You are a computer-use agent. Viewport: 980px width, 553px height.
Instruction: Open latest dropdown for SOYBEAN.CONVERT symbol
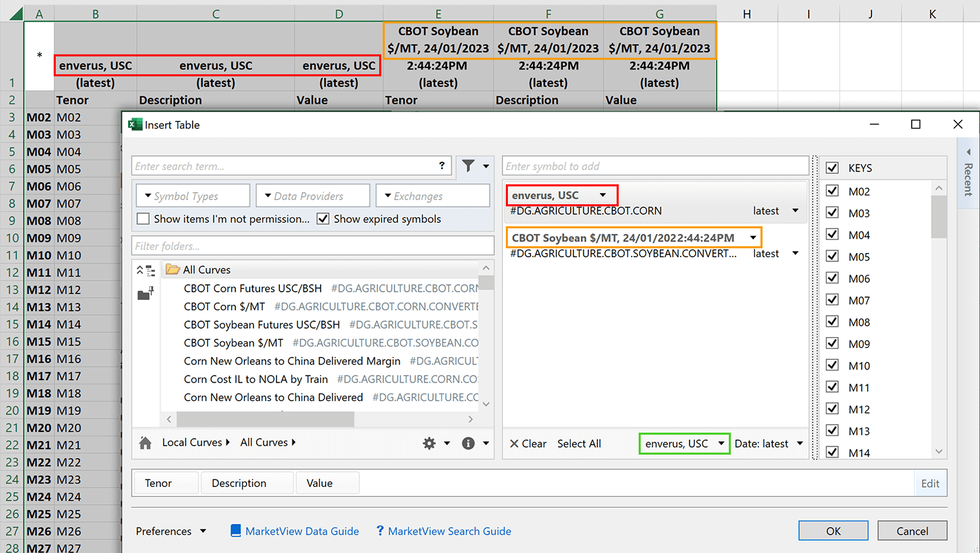[796, 254]
